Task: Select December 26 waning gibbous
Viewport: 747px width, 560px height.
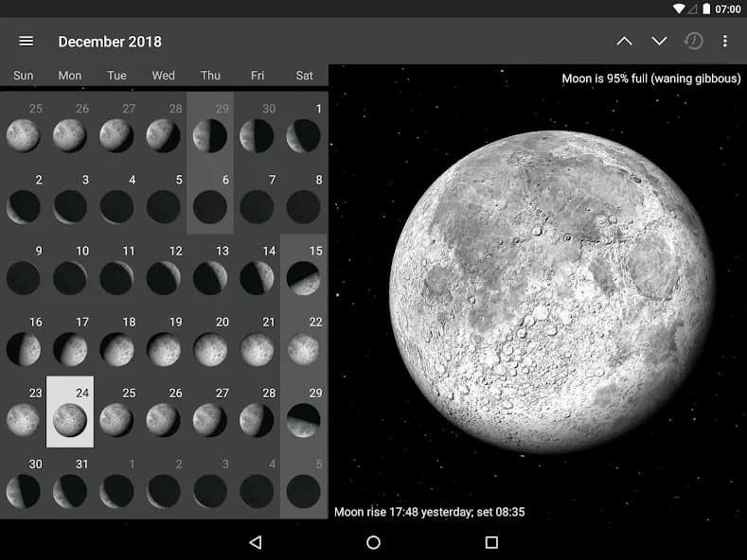Action: [164, 411]
